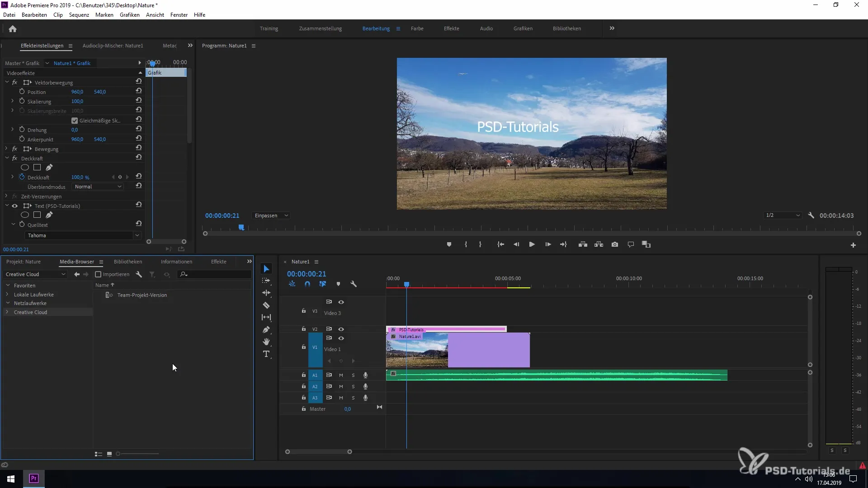868x488 pixels.
Task: Step forward one frame
Action: pos(548,244)
